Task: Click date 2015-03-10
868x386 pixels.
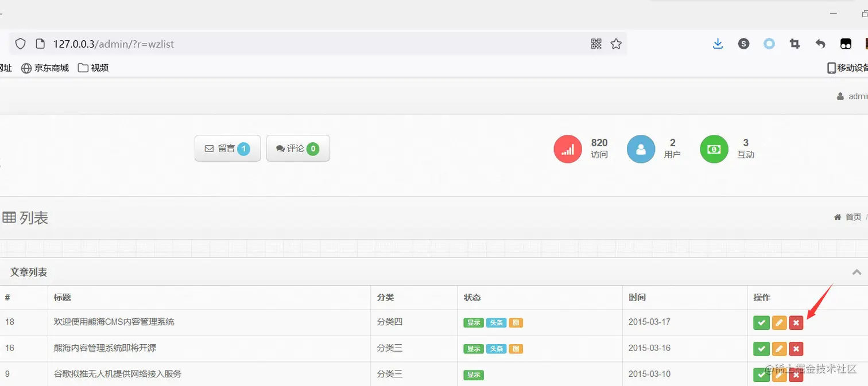Action: [649, 374]
